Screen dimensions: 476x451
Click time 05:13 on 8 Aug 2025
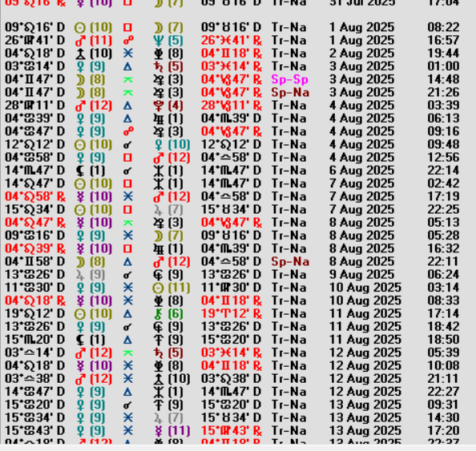click(443, 223)
